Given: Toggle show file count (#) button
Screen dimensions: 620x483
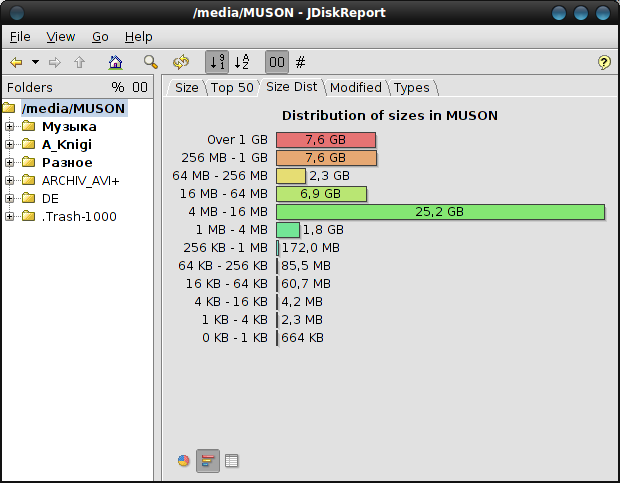Looking at the screenshot, I should [301, 62].
